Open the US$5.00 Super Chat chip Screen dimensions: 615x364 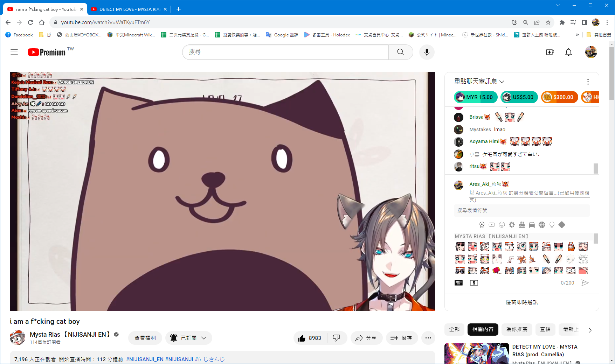click(519, 97)
